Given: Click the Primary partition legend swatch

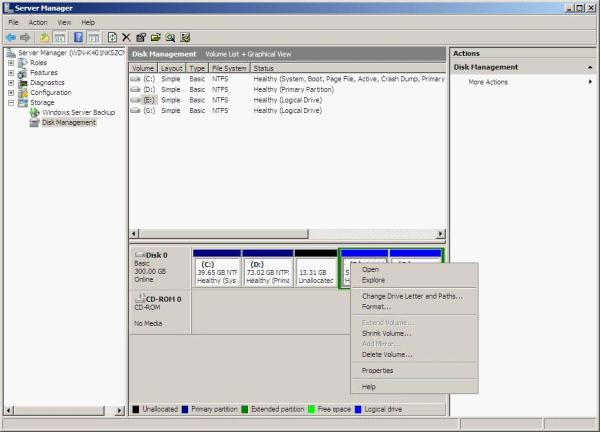Looking at the screenshot, I should click(185, 409).
